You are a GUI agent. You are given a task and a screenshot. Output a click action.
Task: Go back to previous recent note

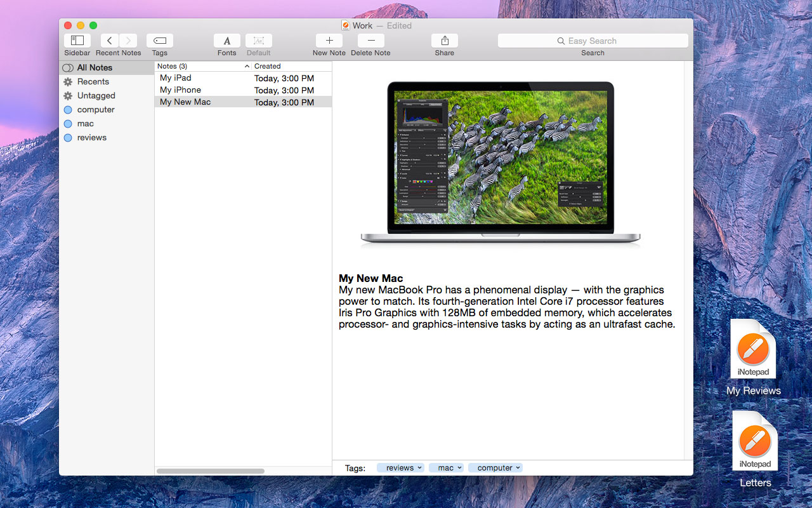110,41
